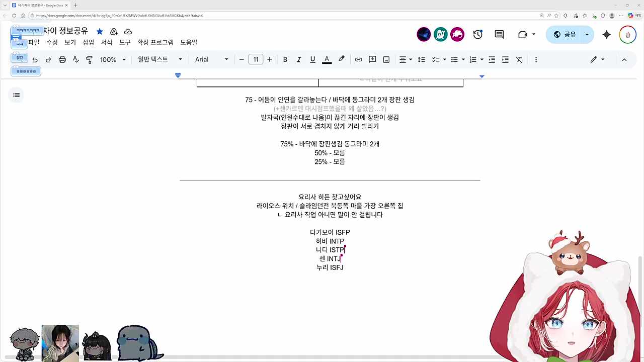Expand the paragraph styles dropdown
The width and height of the screenshot is (644, 362).
[180, 59]
